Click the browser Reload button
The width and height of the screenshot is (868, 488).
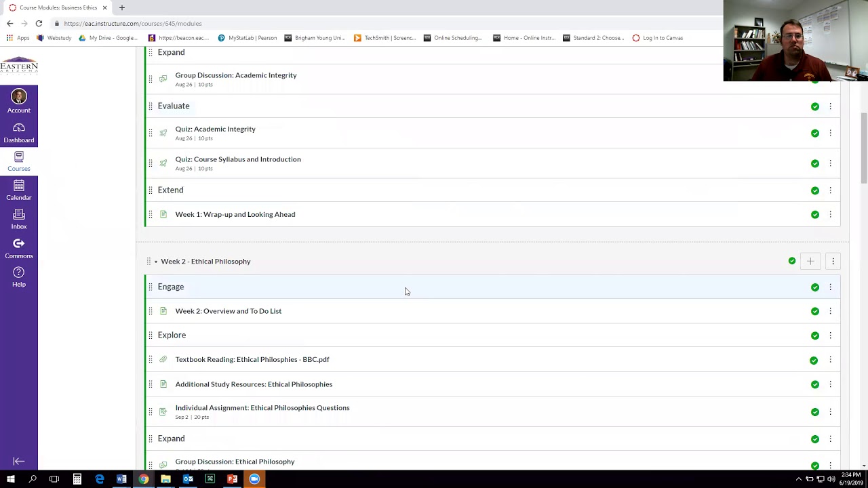point(39,23)
